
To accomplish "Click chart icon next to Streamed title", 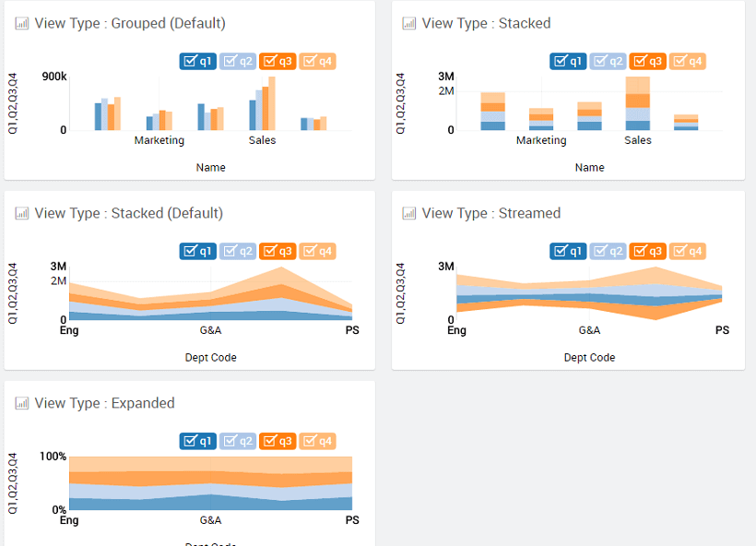I will click(x=409, y=213).
